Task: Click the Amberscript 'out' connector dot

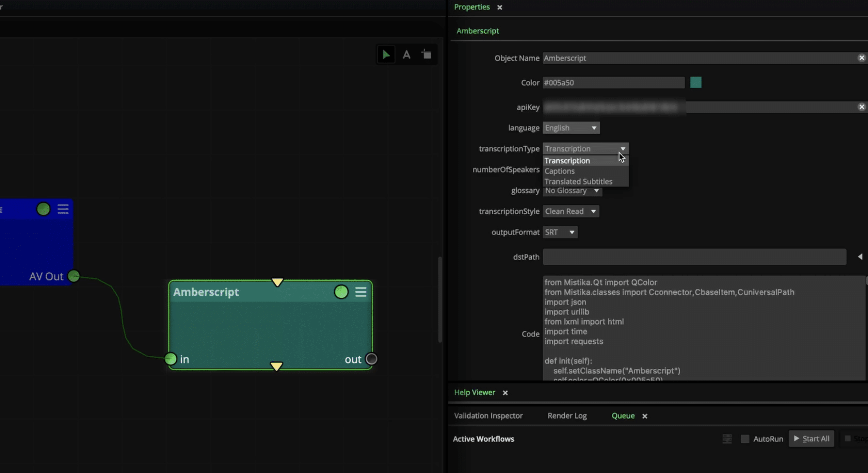Action: pos(371,359)
